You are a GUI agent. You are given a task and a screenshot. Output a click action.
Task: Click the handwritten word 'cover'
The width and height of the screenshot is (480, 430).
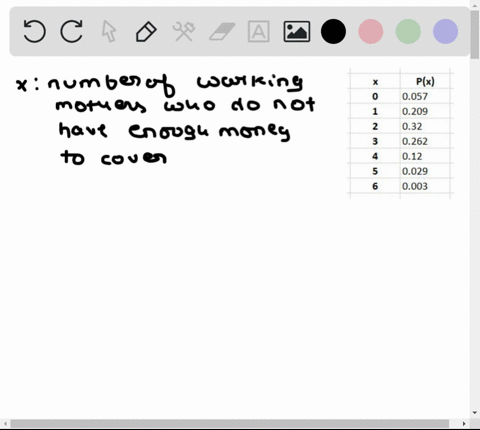tap(134, 158)
